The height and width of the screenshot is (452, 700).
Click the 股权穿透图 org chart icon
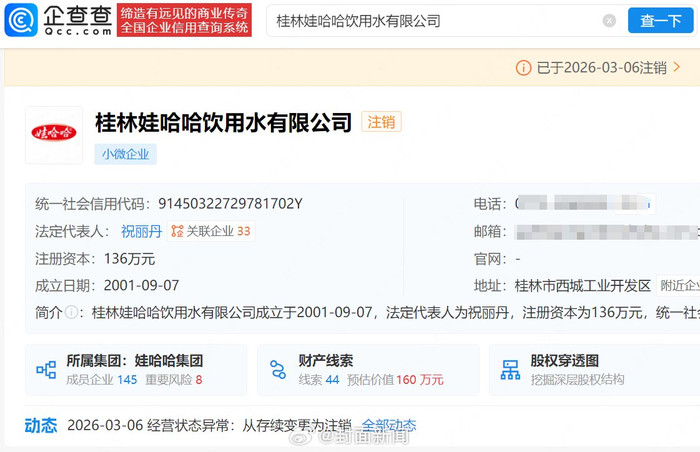click(x=510, y=370)
